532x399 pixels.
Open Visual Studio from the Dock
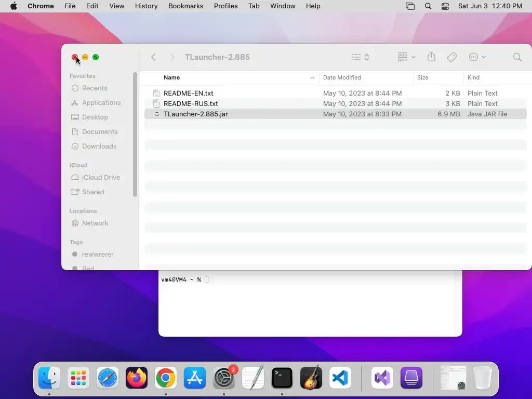pyautogui.click(x=382, y=378)
